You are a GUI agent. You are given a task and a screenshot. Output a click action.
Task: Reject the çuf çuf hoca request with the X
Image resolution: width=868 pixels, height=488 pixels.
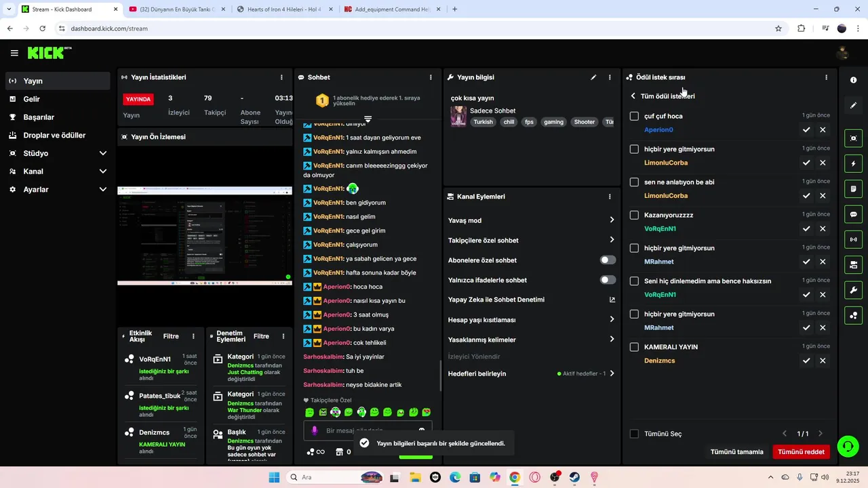(x=823, y=129)
